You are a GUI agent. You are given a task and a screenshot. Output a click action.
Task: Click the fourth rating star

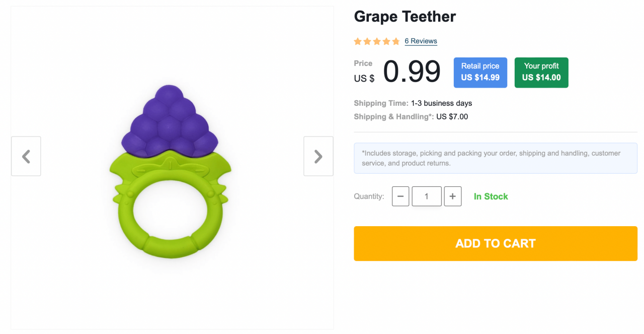tap(386, 41)
